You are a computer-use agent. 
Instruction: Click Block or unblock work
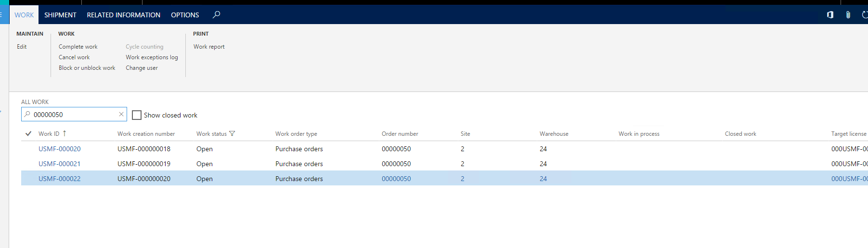87,68
